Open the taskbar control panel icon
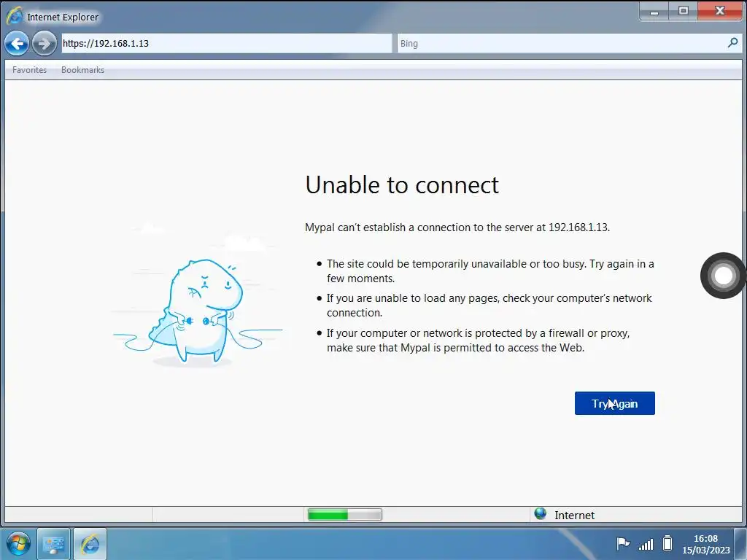Viewport: 747px width, 560px height. (53, 544)
